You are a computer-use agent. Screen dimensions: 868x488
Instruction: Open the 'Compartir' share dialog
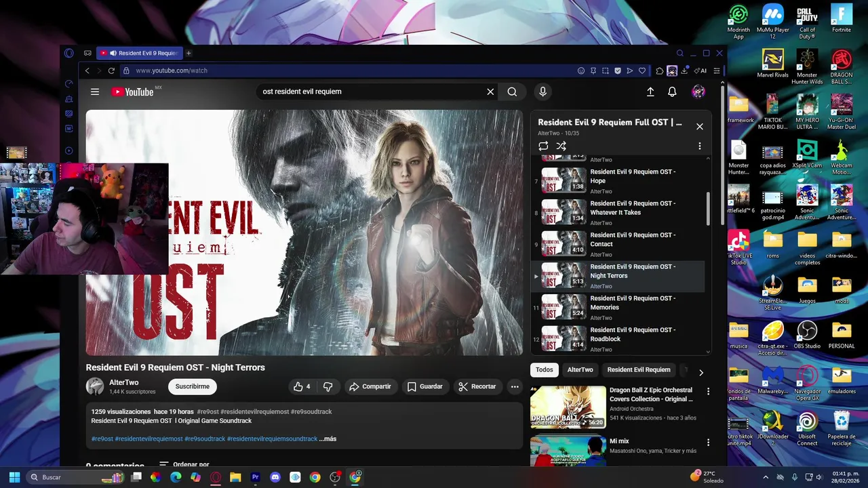(x=370, y=386)
